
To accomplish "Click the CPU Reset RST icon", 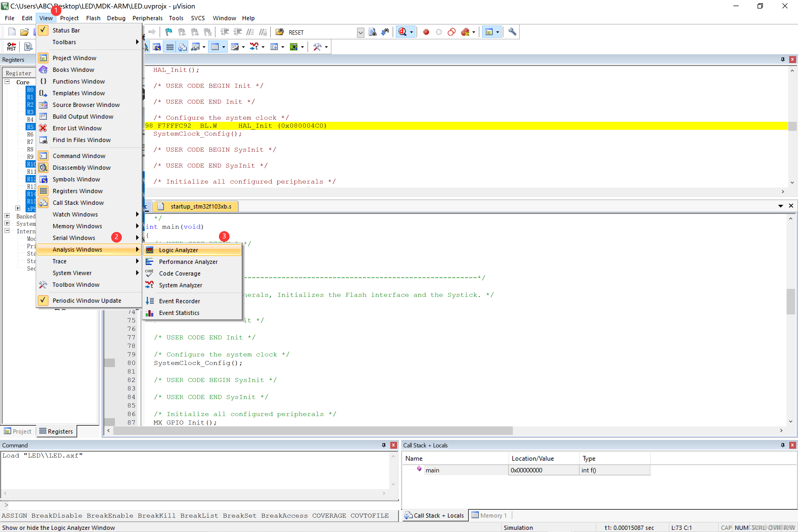I will [x=11, y=47].
